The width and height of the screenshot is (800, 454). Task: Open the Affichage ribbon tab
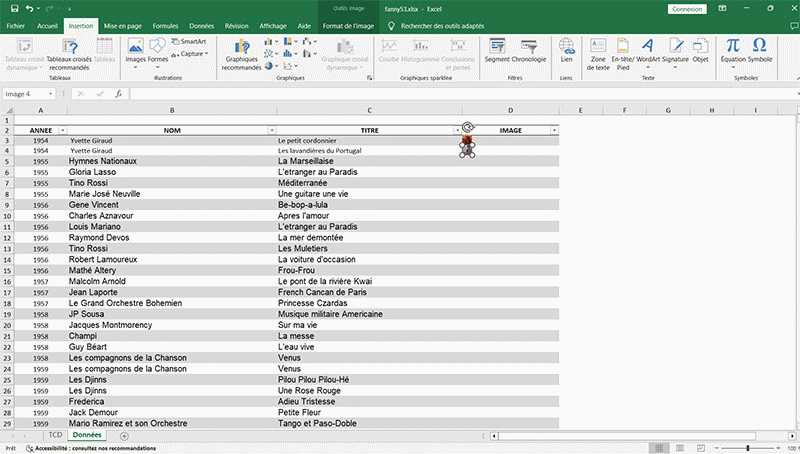(x=273, y=26)
